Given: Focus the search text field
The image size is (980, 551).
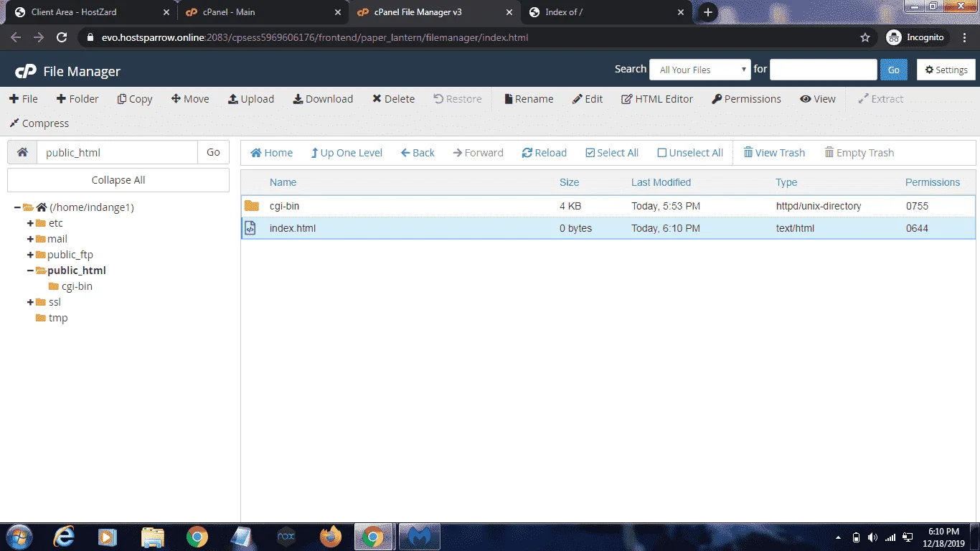Looking at the screenshot, I should pos(824,70).
